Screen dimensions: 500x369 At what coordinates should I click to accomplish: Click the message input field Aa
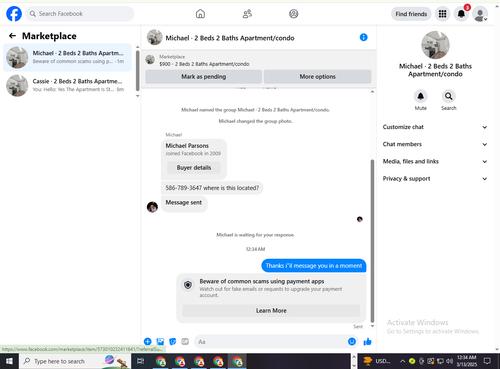(275, 342)
